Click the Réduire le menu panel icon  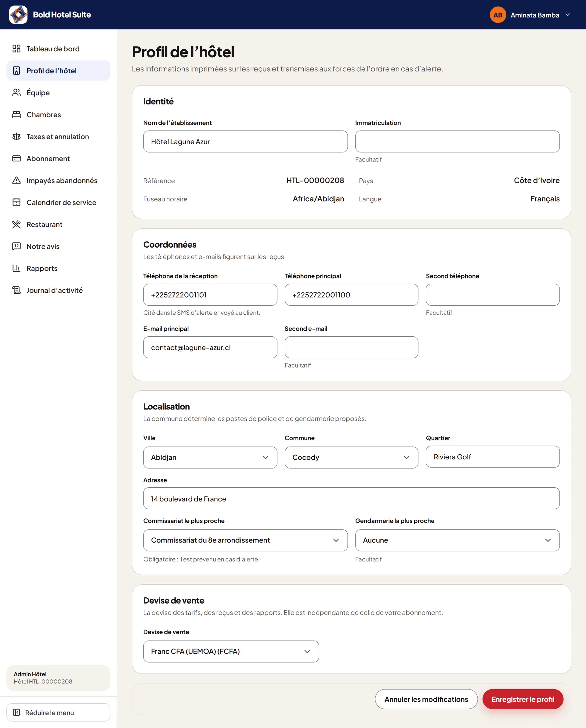(x=16, y=712)
